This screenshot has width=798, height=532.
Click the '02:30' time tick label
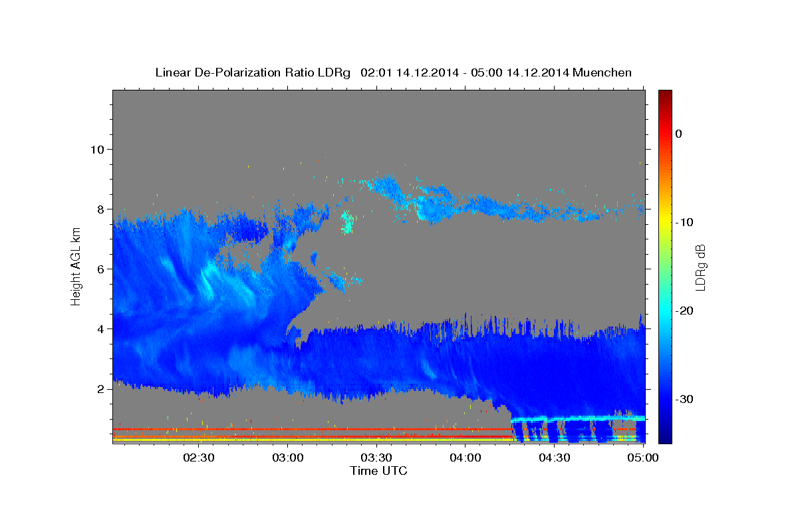tap(199, 458)
